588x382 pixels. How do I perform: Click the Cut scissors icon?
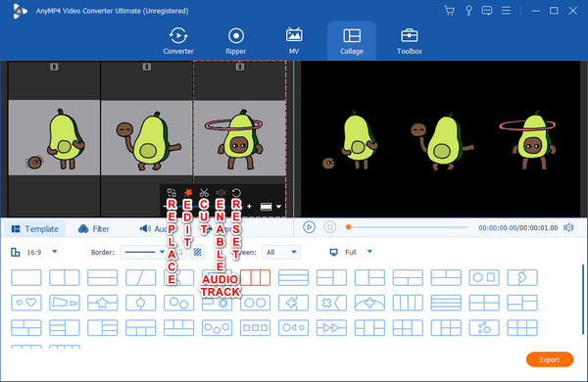[204, 193]
